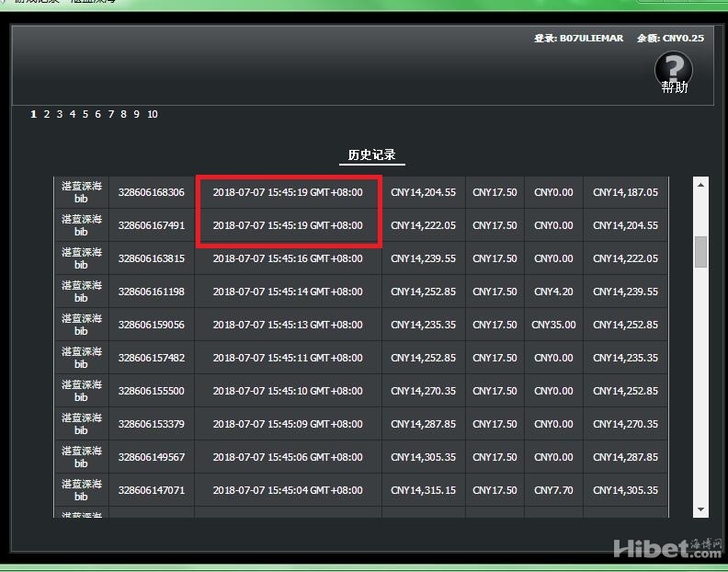Select record ID 328606168306

(151, 192)
